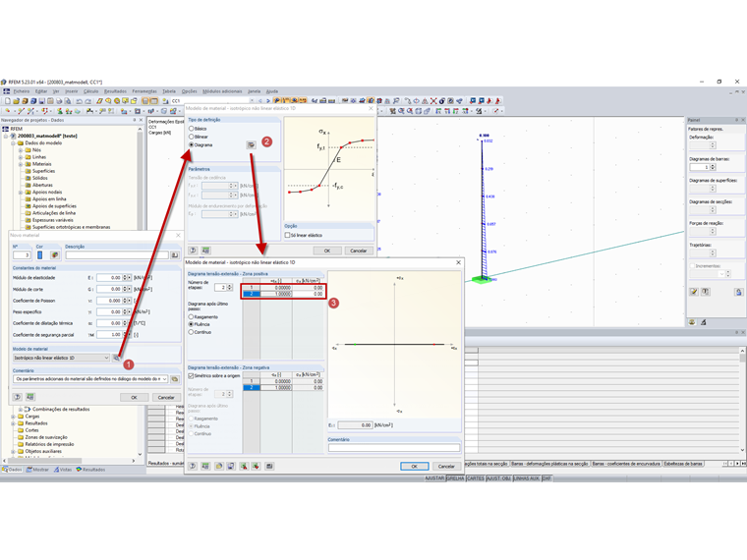Click Cancelar in upper Modelo de material dialog

click(359, 251)
